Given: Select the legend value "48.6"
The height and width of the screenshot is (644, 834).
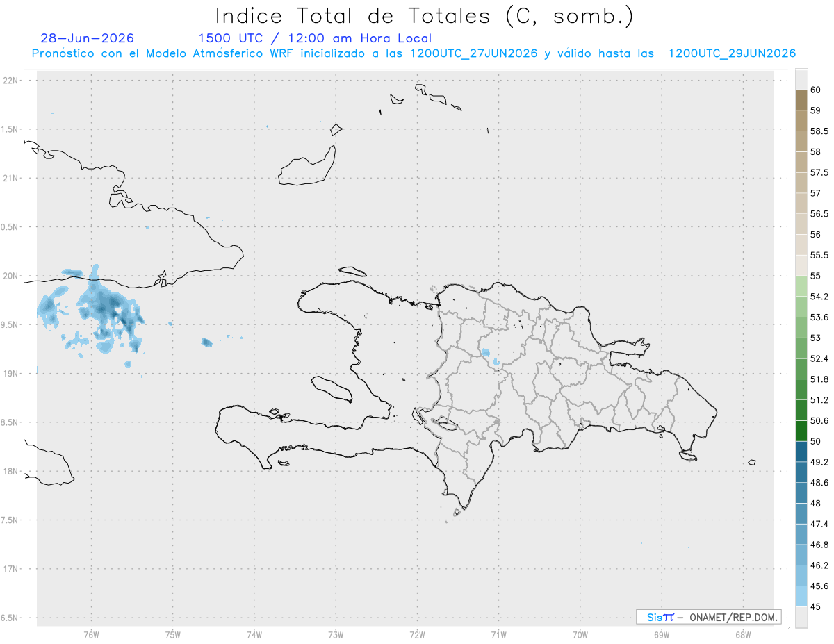Looking at the screenshot, I should [819, 482].
